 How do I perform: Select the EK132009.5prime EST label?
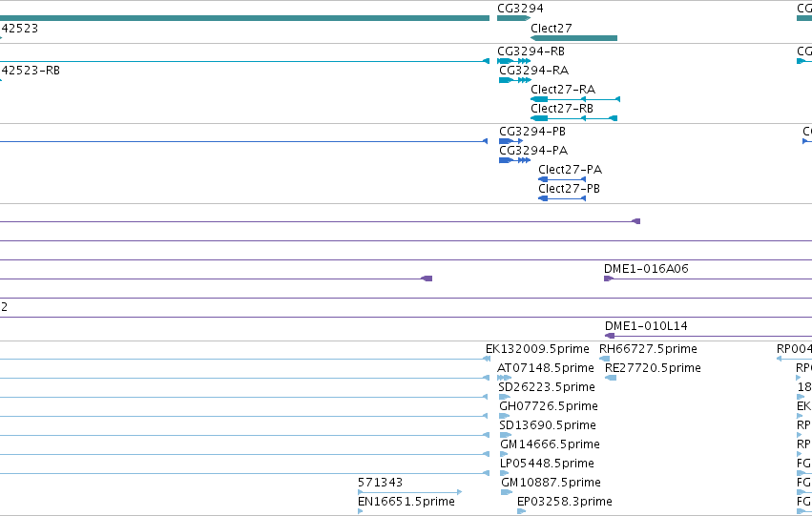[x=537, y=349]
